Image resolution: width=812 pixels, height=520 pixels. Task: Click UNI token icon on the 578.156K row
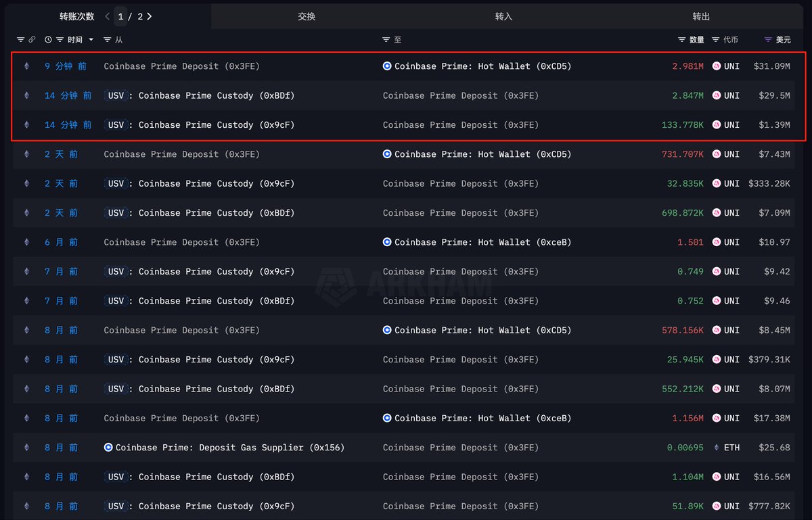pos(717,330)
